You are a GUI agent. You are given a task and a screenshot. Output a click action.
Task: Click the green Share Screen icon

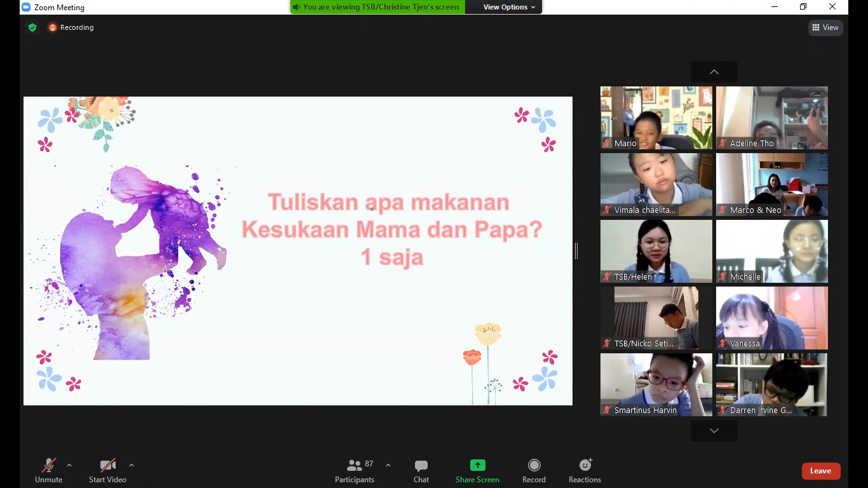tap(477, 465)
